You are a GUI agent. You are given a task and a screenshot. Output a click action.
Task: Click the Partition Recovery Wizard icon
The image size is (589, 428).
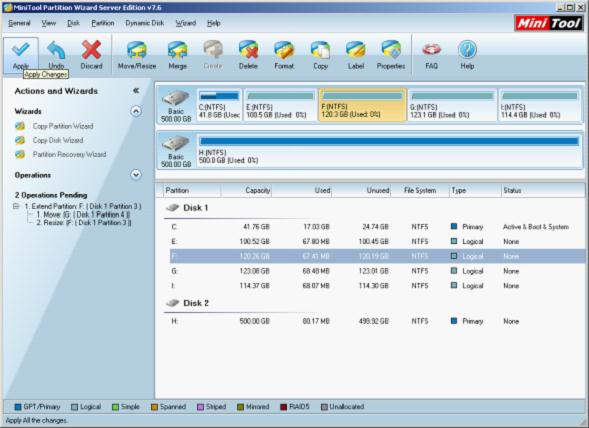point(20,154)
